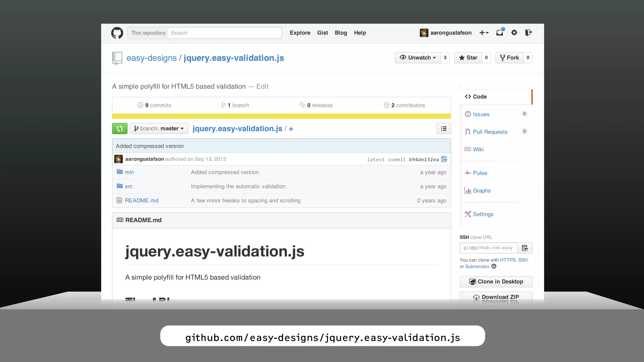Screen dimensions: 644x362
Task: Click commit author avatar thumbnail
Action: pos(119,159)
